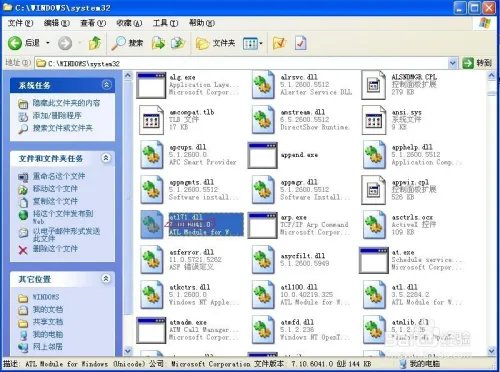The image size is (500, 372).
Task: Click the file list scrollbar down arrow
Action: pyautogui.click(x=491, y=351)
